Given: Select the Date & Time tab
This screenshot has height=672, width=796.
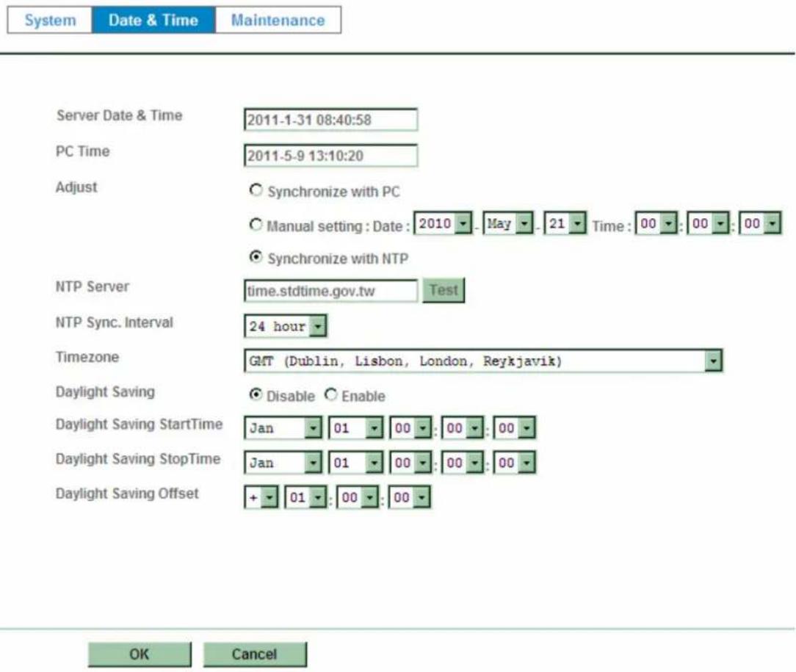Looking at the screenshot, I should click(153, 21).
